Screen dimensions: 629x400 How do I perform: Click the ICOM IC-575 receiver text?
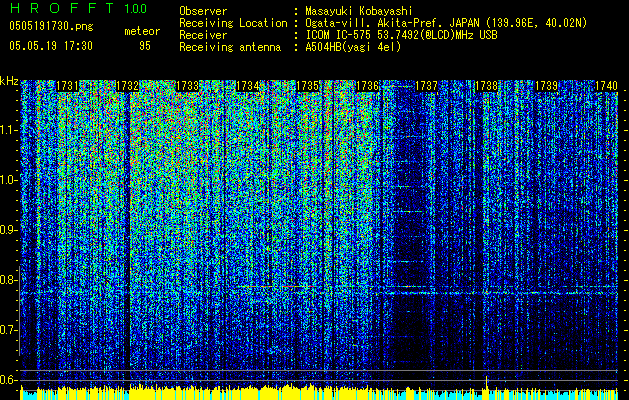[401, 35]
